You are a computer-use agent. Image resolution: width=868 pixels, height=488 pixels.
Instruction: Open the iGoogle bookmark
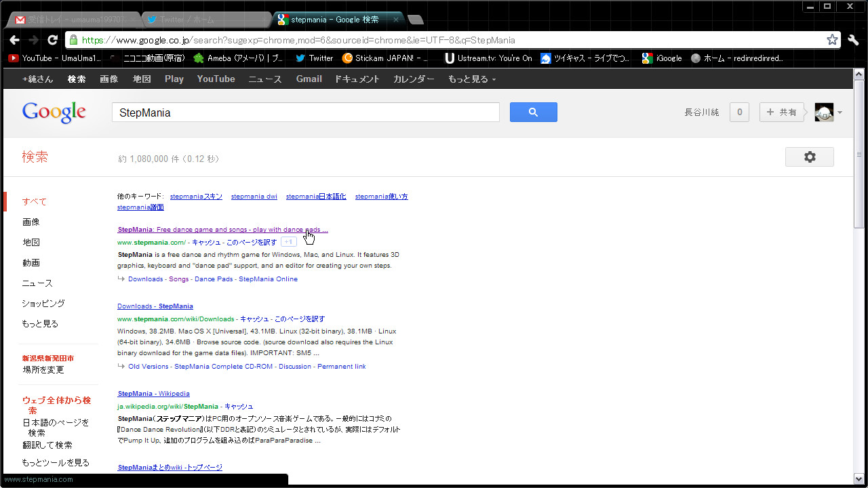[663, 58]
